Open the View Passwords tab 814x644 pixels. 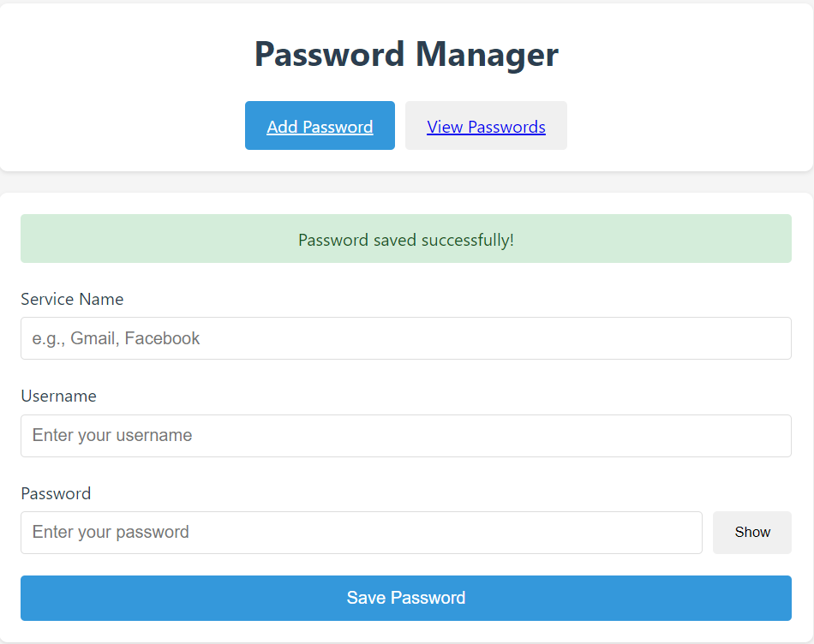pos(486,126)
